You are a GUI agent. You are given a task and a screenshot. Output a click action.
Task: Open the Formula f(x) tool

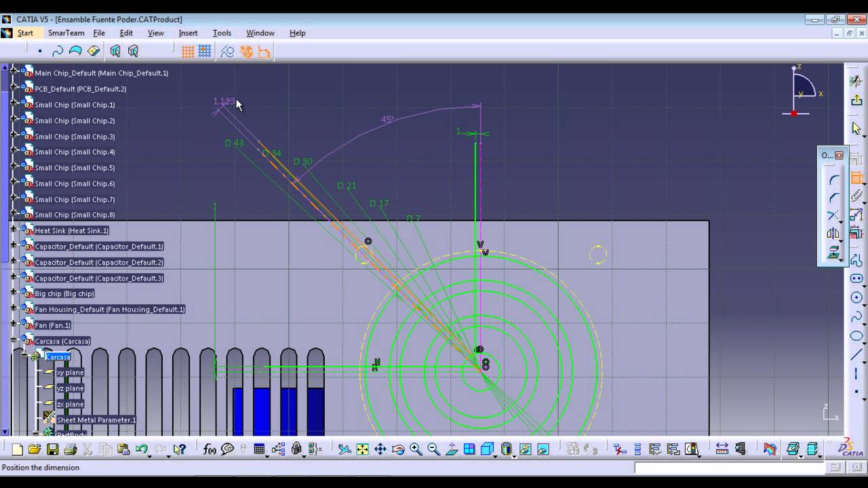(210, 449)
